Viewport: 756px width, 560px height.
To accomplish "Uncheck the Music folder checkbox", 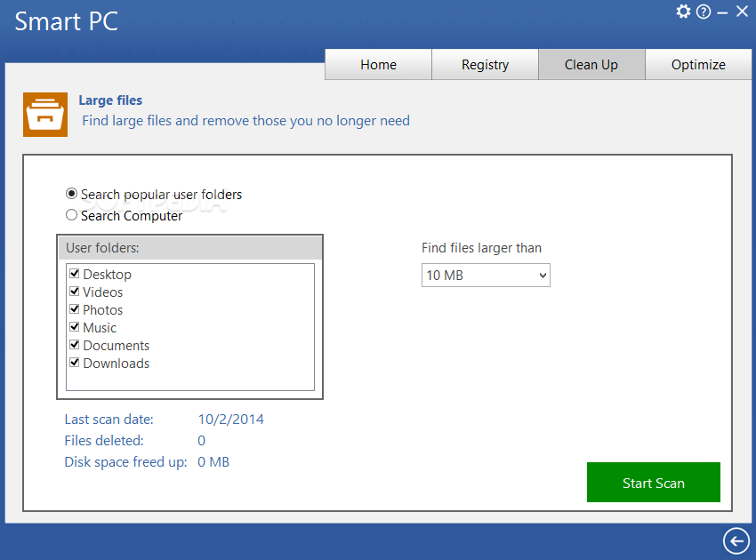I will point(74,327).
